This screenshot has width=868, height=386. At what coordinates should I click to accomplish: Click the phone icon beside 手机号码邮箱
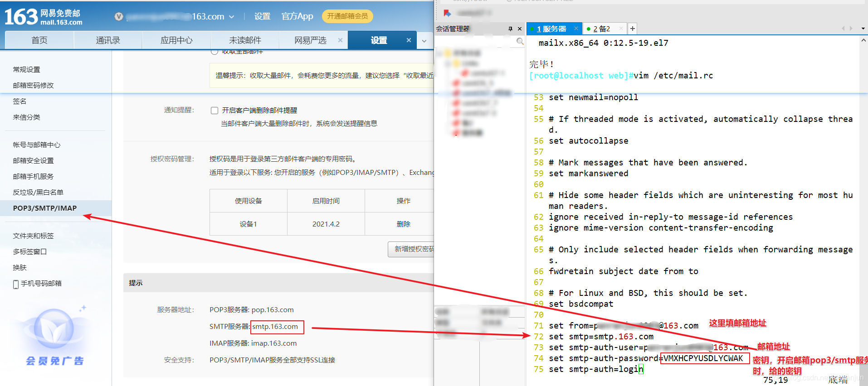(x=16, y=284)
